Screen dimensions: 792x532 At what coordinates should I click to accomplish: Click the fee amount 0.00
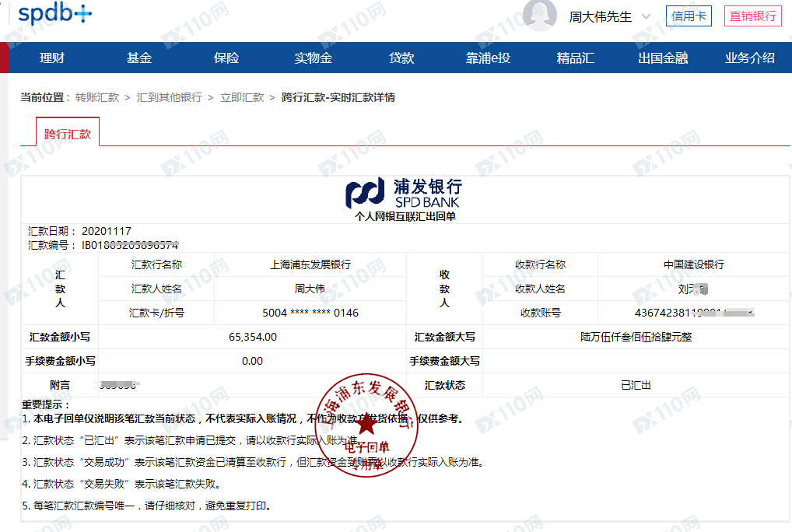point(252,361)
